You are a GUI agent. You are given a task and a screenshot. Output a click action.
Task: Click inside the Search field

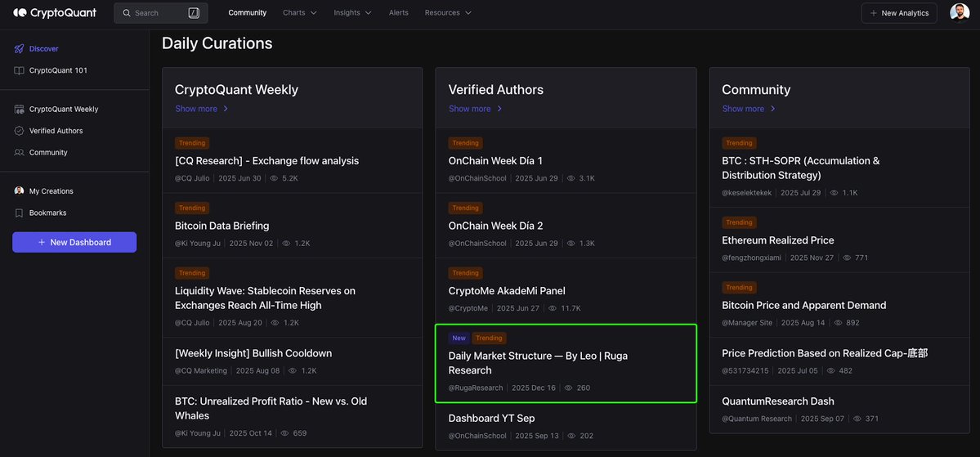[x=161, y=13]
